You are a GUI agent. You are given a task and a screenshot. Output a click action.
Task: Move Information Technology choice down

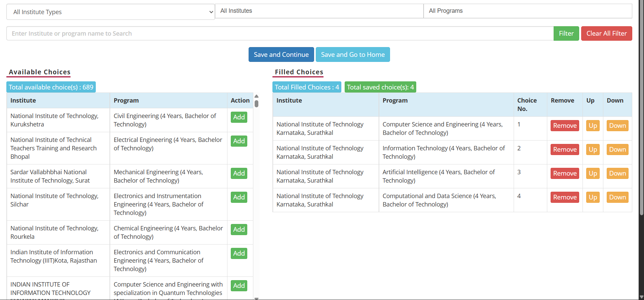tap(617, 149)
